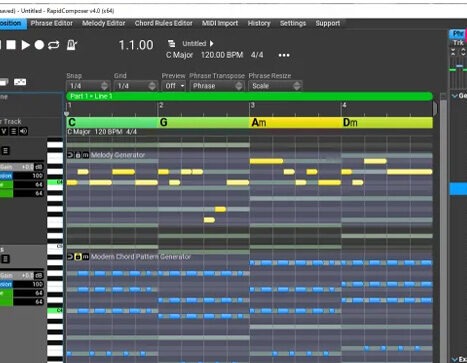
Task: Click the collapse arrows under Trk
Action: 453,52
